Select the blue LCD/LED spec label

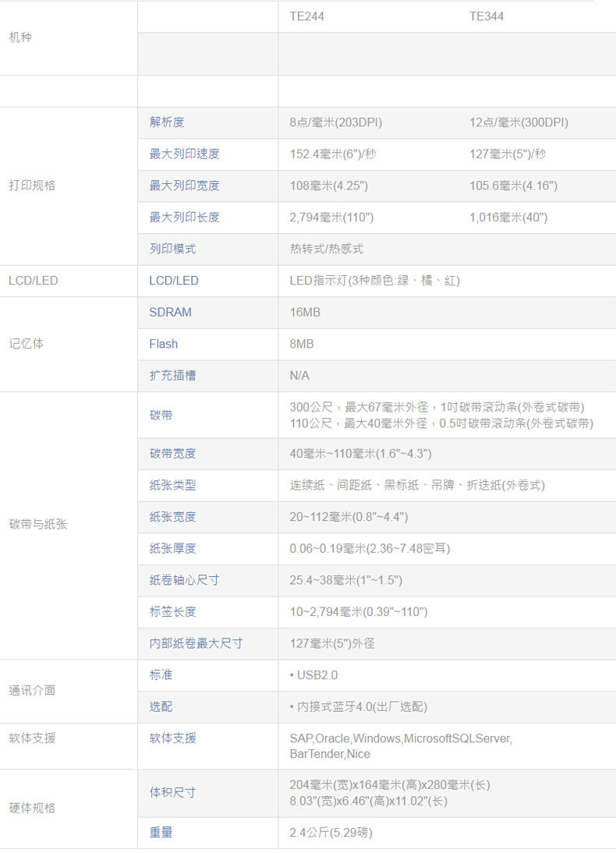tap(174, 281)
